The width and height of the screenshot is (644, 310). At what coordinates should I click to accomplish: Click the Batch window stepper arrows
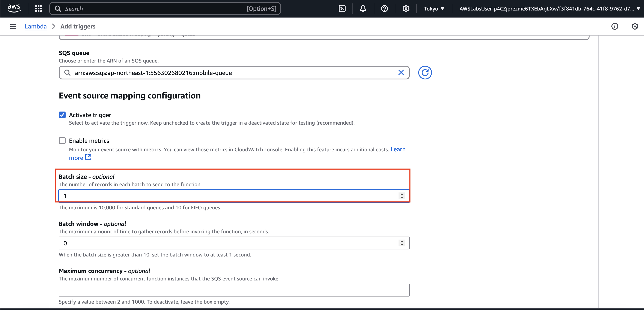(402, 243)
